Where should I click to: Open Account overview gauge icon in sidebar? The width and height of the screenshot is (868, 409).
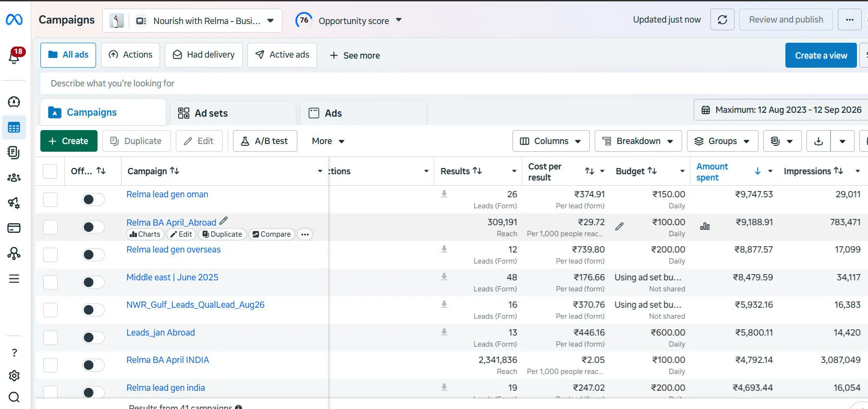(14, 102)
